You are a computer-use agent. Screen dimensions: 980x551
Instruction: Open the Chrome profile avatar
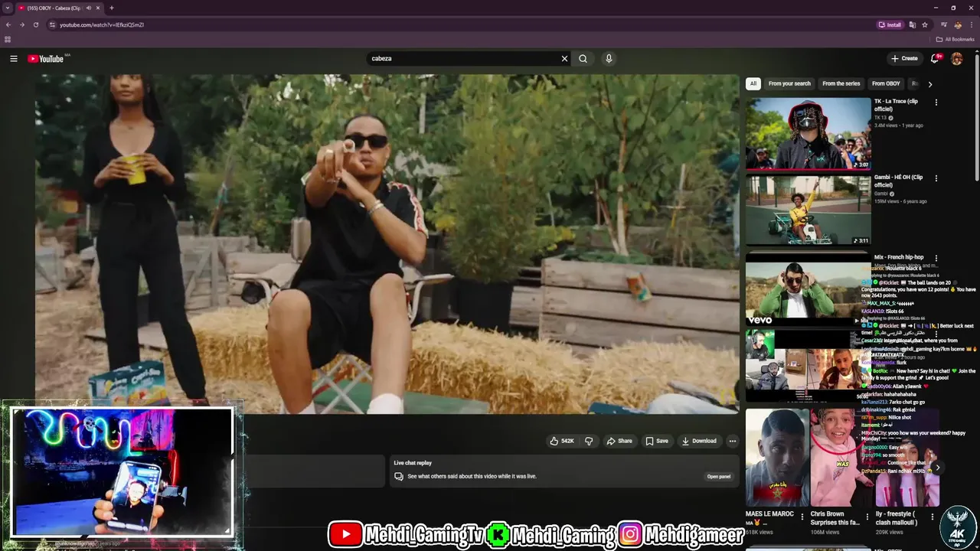coord(958,24)
